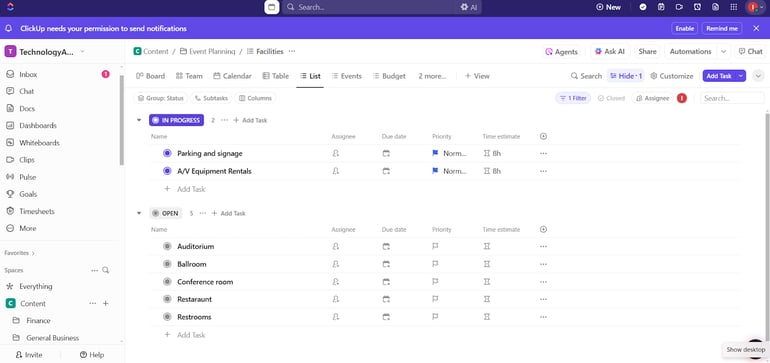Screen dimensions: 770x363
Task: Click Enable on the notifications banner
Action: click(685, 28)
